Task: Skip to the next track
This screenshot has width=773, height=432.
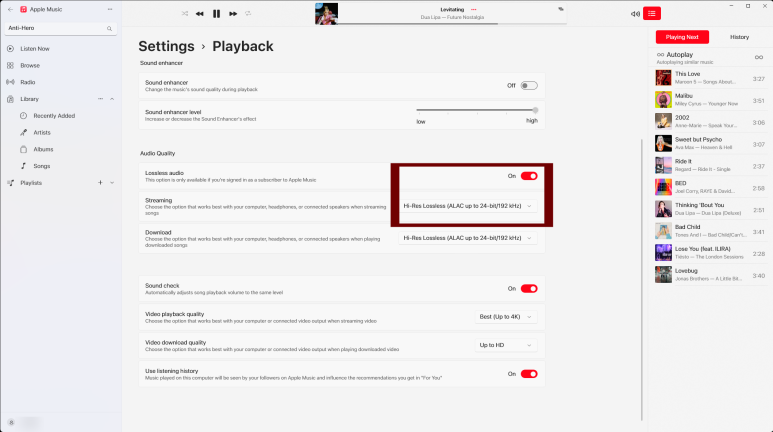Action: (233, 14)
